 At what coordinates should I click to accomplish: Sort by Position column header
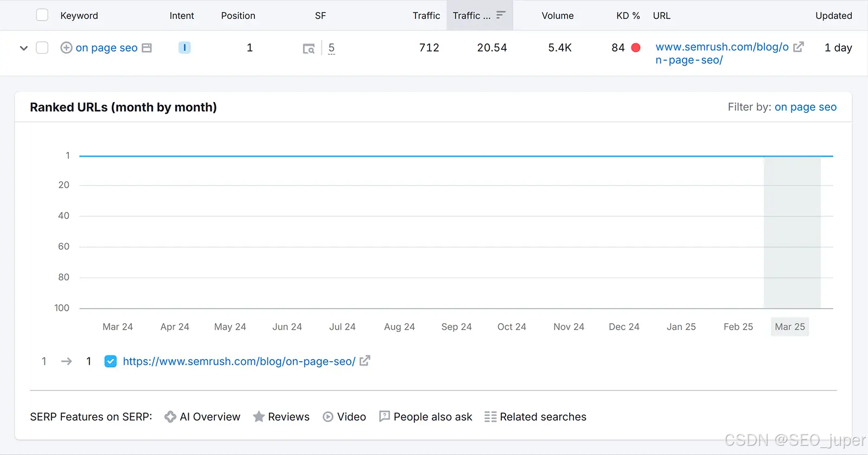pos(238,16)
